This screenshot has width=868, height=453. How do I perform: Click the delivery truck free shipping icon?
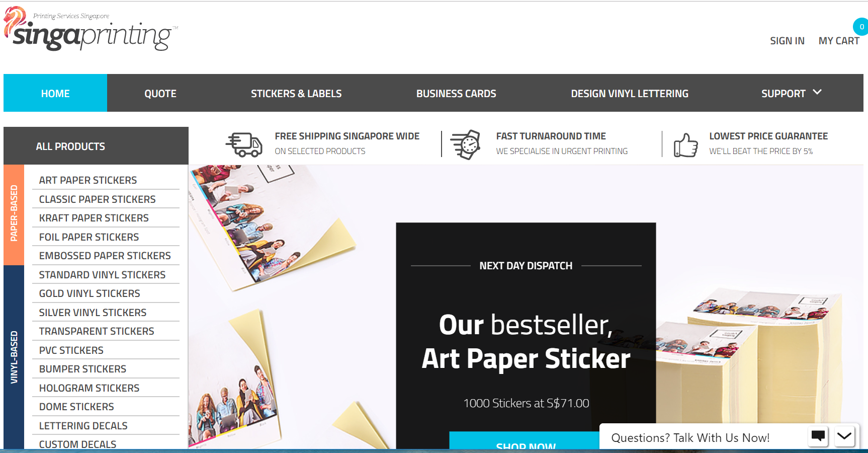pyautogui.click(x=244, y=144)
